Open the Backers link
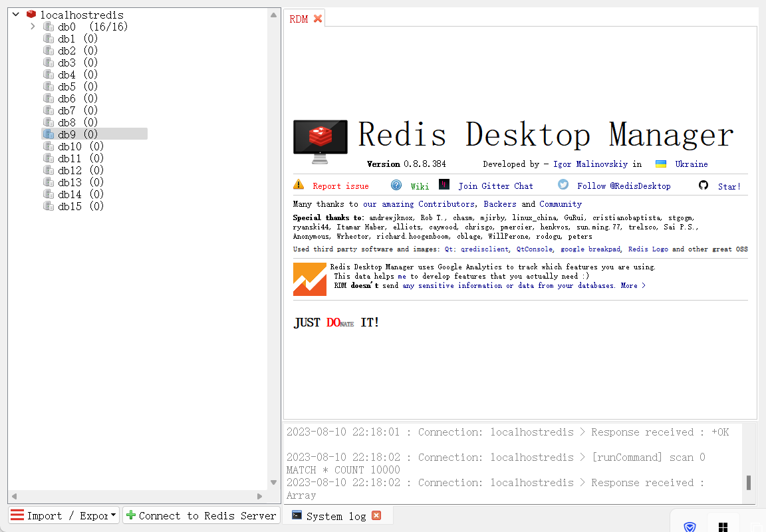Screen dimensions: 766x532 point(500,204)
